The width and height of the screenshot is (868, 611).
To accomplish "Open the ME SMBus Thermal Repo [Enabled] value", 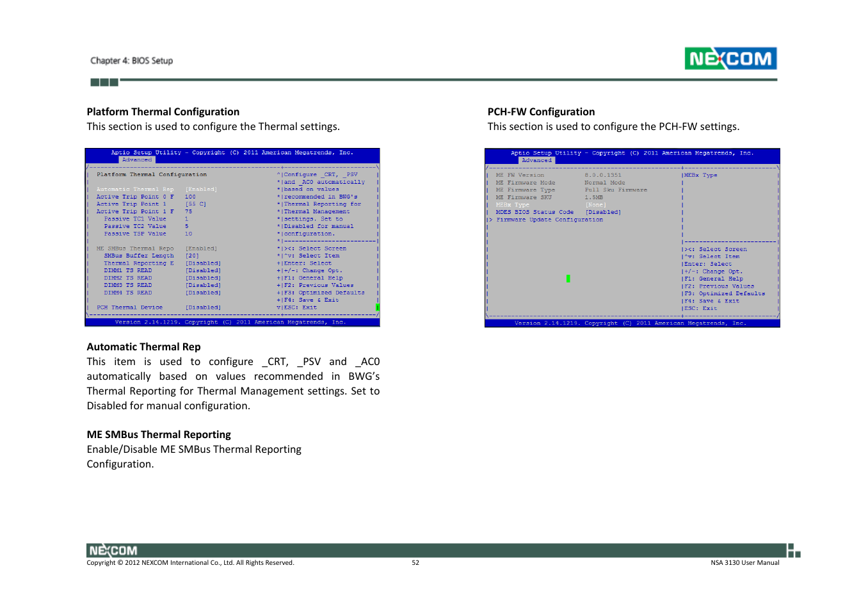I will point(202,248).
